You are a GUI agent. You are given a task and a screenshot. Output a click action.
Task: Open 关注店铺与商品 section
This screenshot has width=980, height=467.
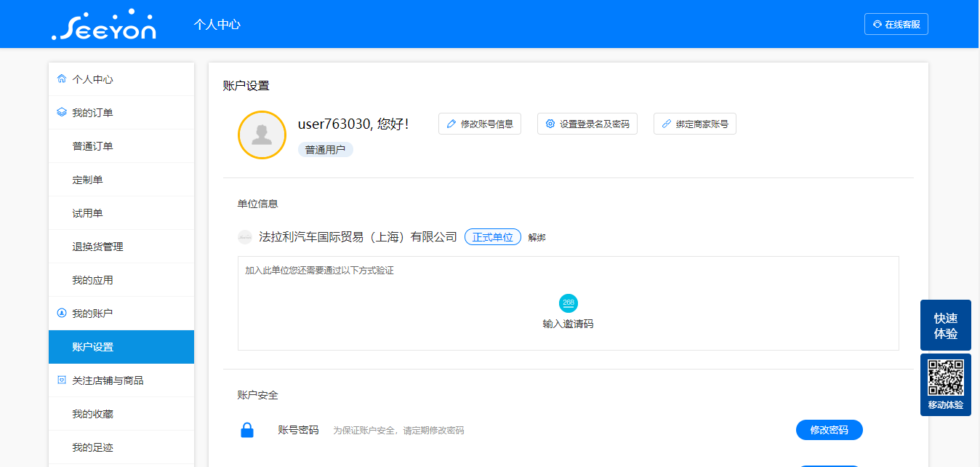121,380
